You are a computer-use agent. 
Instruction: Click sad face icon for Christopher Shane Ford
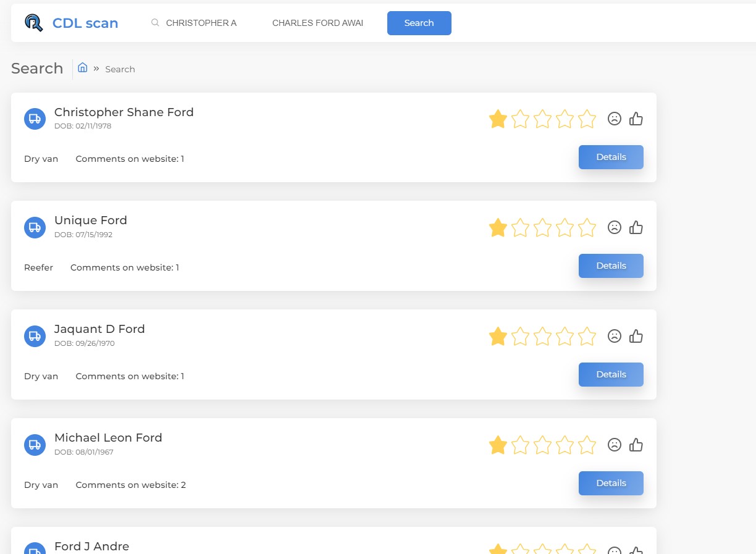(615, 119)
